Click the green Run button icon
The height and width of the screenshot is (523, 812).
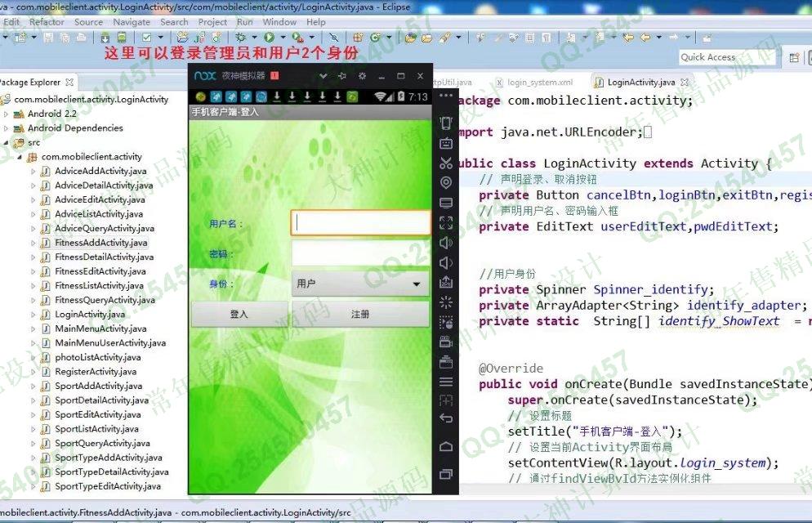269,38
